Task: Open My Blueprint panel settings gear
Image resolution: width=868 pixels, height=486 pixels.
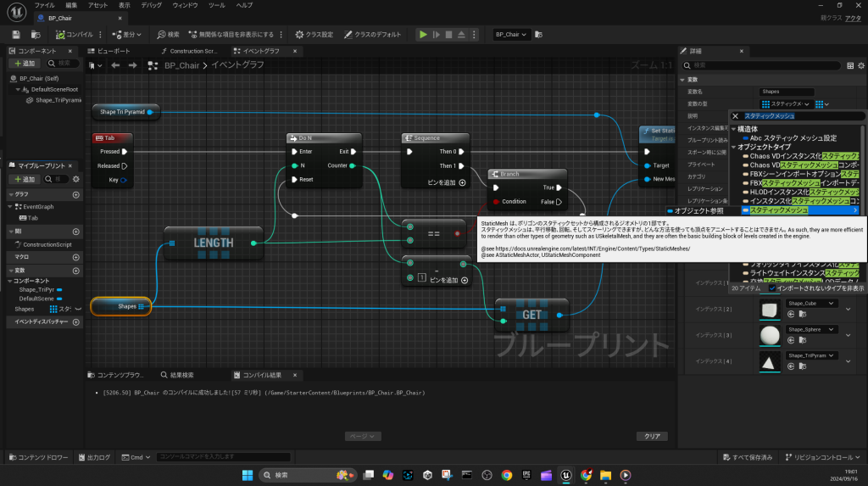Action: 76,179
